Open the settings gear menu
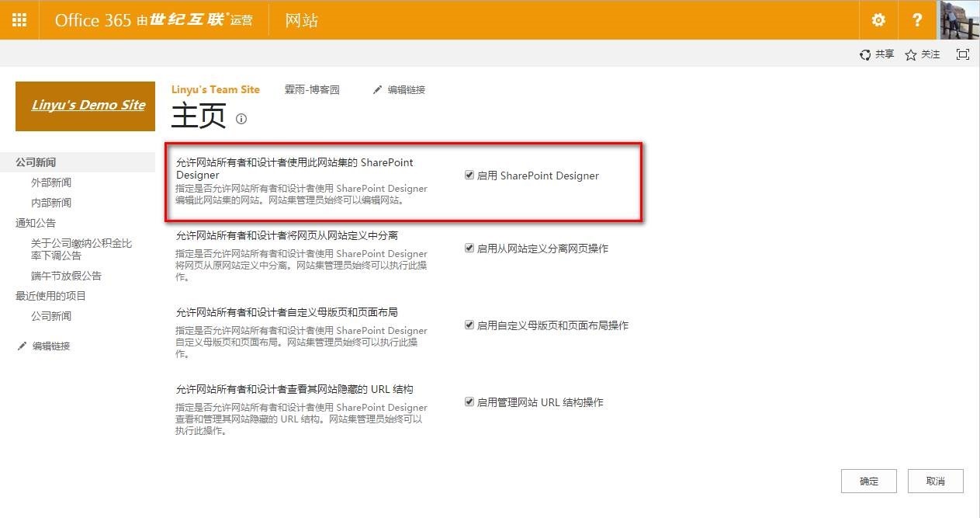This screenshot has height=518, width=980. pyautogui.click(x=878, y=20)
